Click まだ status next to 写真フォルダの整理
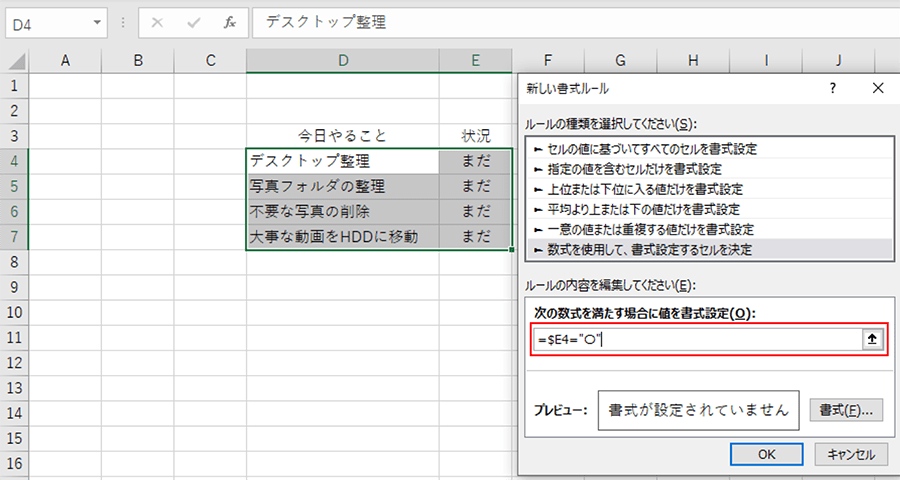The image size is (900, 480). (475, 187)
